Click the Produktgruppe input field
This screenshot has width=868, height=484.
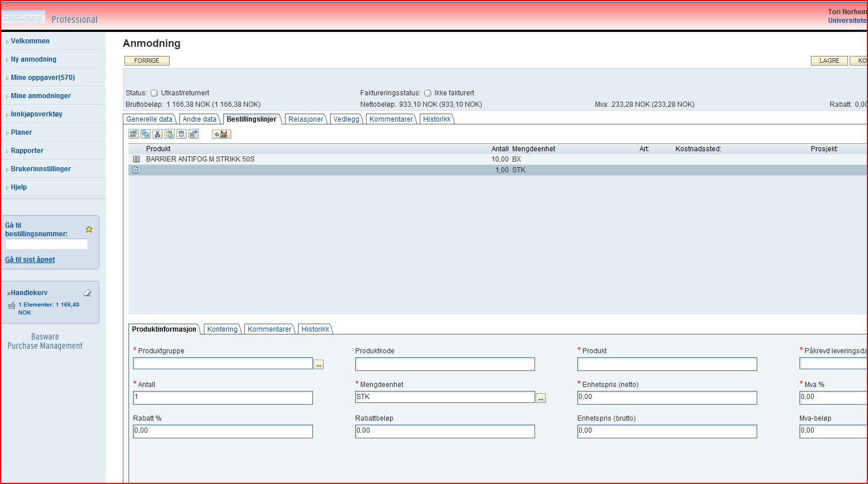(x=223, y=364)
